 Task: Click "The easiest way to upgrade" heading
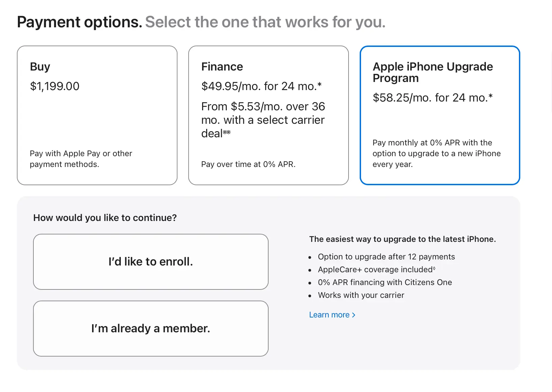402,239
